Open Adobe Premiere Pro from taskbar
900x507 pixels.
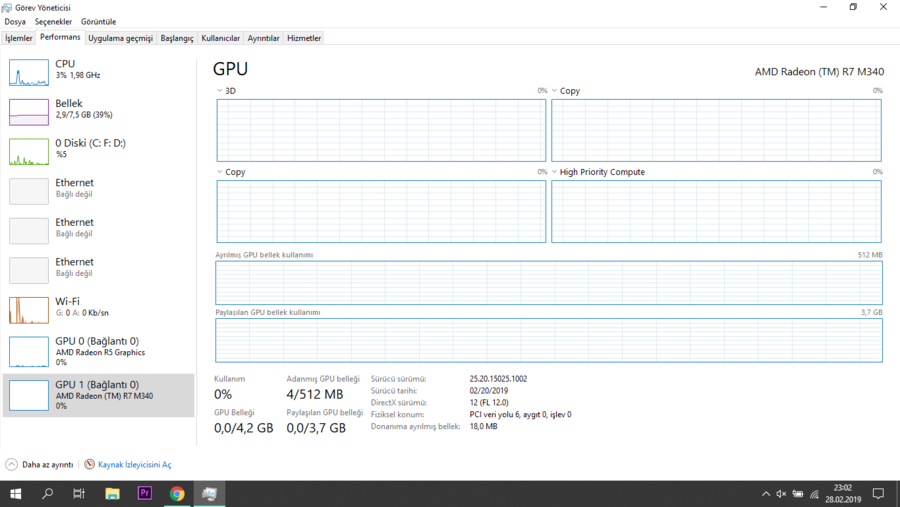145,494
